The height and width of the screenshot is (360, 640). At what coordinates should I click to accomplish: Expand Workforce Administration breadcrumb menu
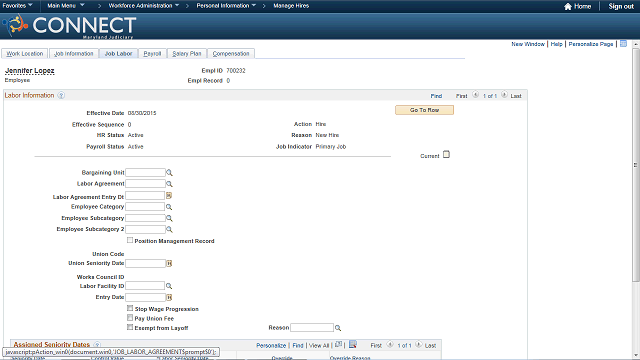(x=144, y=6)
